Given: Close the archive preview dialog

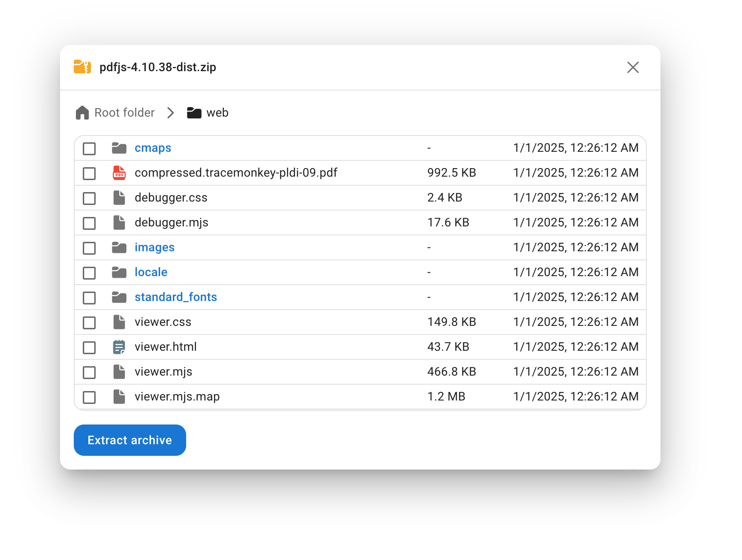Looking at the screenshot, I should coord(633,67).
